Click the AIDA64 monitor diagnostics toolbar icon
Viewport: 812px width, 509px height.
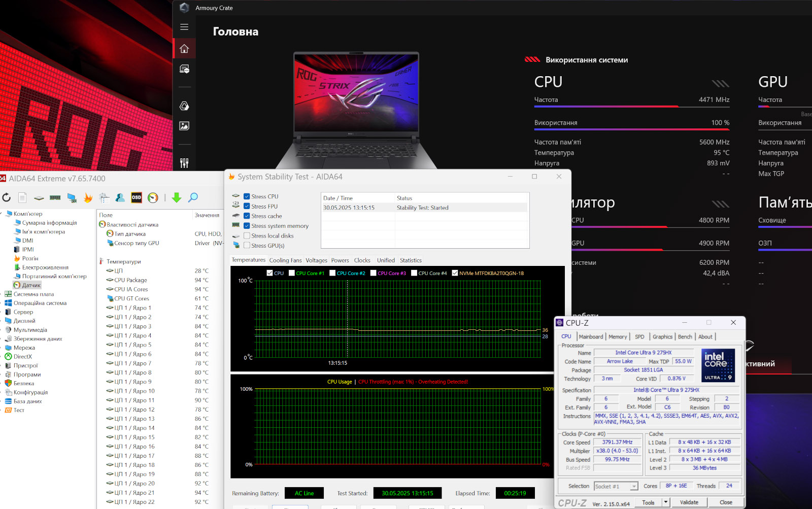[x=72, y=198]
